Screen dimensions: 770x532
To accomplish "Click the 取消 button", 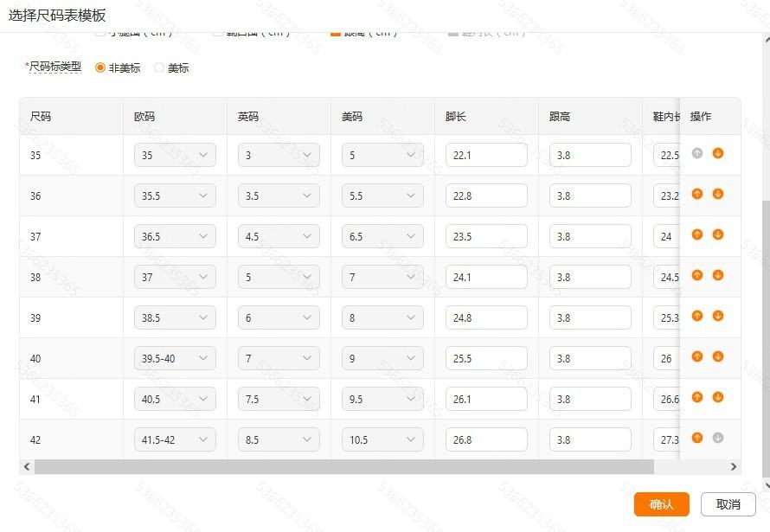I will click(x=728, y=504).
